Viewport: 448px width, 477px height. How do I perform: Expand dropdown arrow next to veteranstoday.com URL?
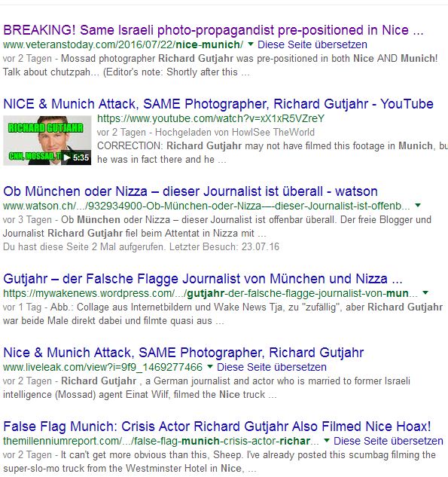(251, 44)
